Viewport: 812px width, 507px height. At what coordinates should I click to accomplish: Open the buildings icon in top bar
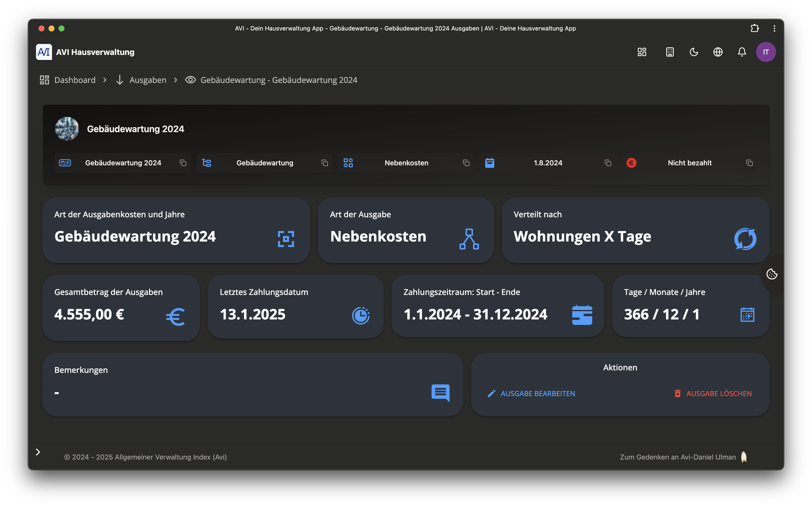click(x=670, y=52)
